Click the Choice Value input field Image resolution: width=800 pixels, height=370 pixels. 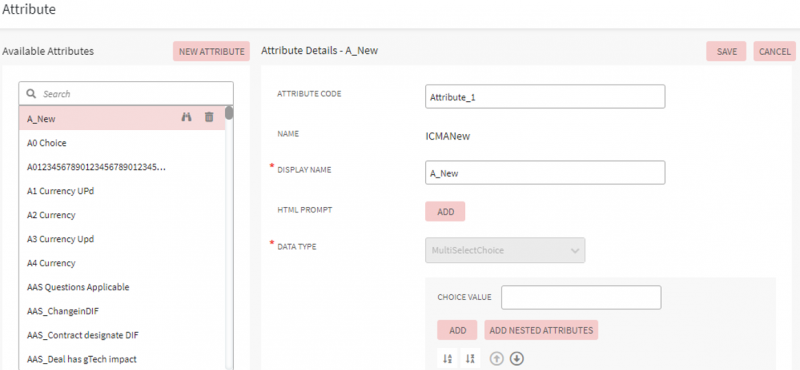click(581, 298)
